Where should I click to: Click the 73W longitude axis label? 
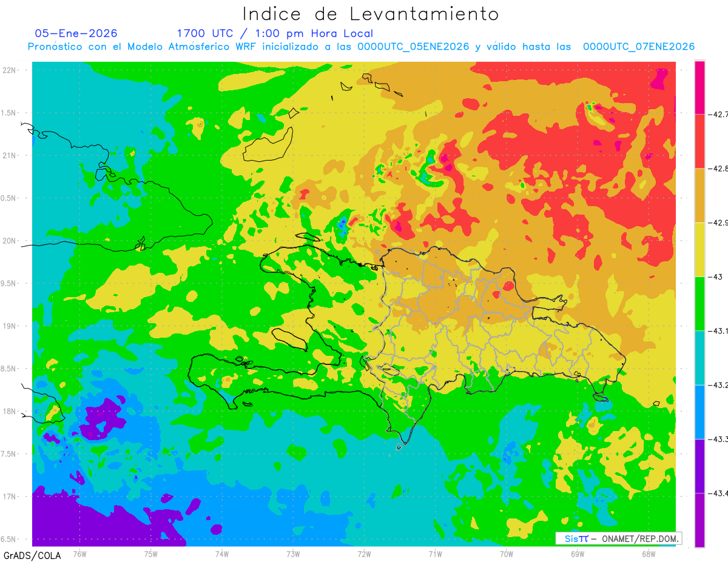tap(293, 554)
